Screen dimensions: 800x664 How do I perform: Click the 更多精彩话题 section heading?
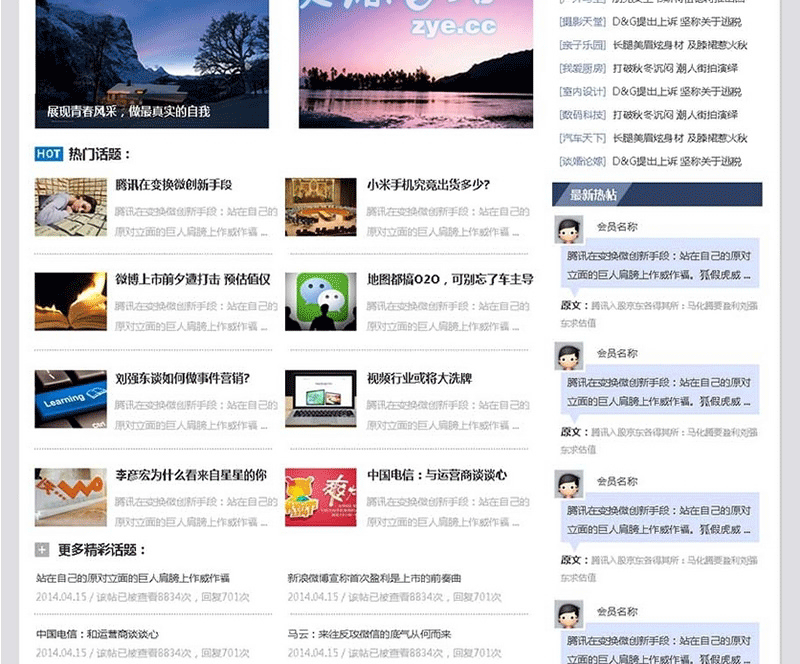[x=102, y=550]
